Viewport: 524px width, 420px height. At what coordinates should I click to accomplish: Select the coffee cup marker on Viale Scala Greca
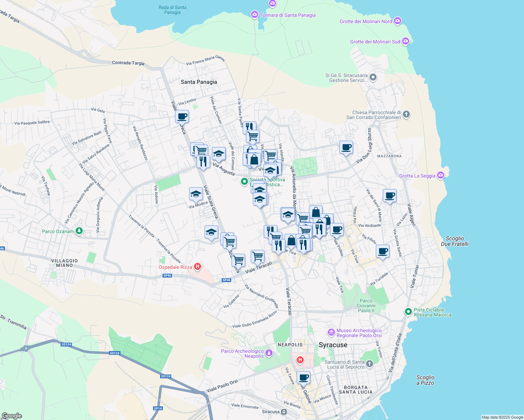pyautogui.click(x=182, y=115)
